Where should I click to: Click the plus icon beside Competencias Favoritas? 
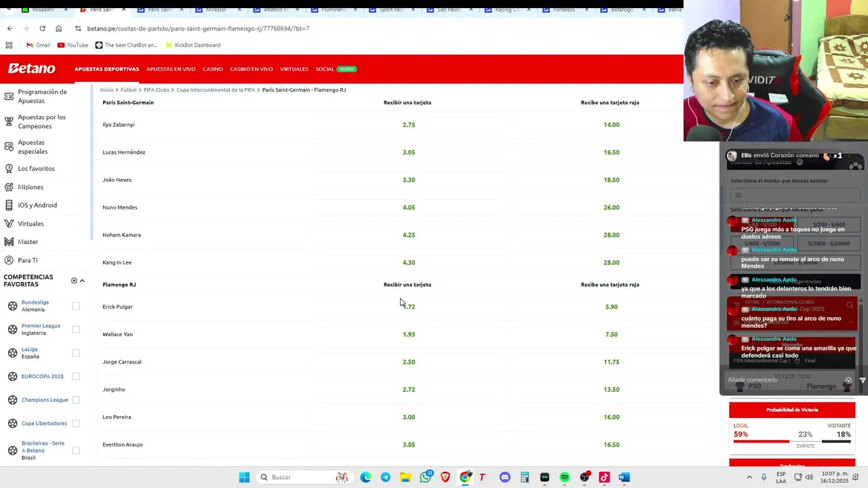point(74,281)
